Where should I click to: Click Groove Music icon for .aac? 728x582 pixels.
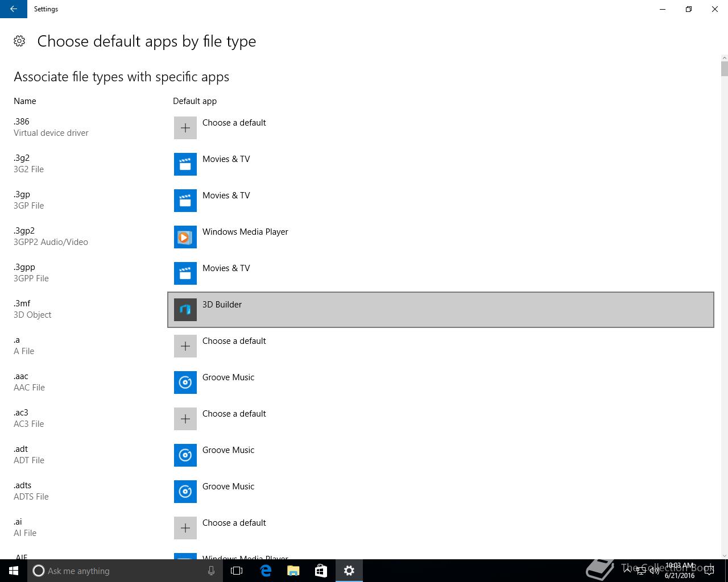coord(185,383)
